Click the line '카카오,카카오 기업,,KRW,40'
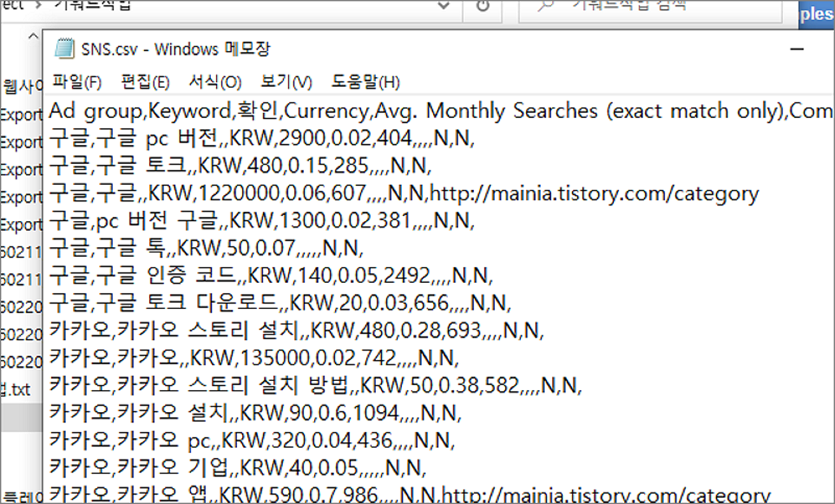Viewport: 835px width, 504px height. tap(238, 468)
